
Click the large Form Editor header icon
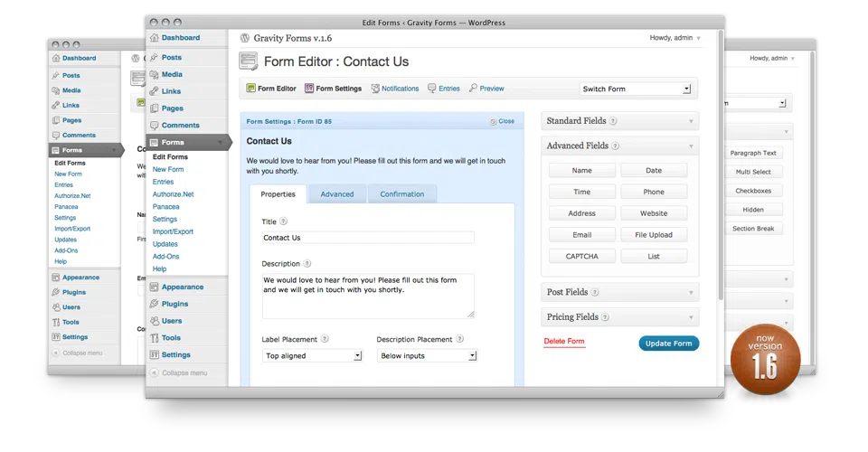(249, 61)
